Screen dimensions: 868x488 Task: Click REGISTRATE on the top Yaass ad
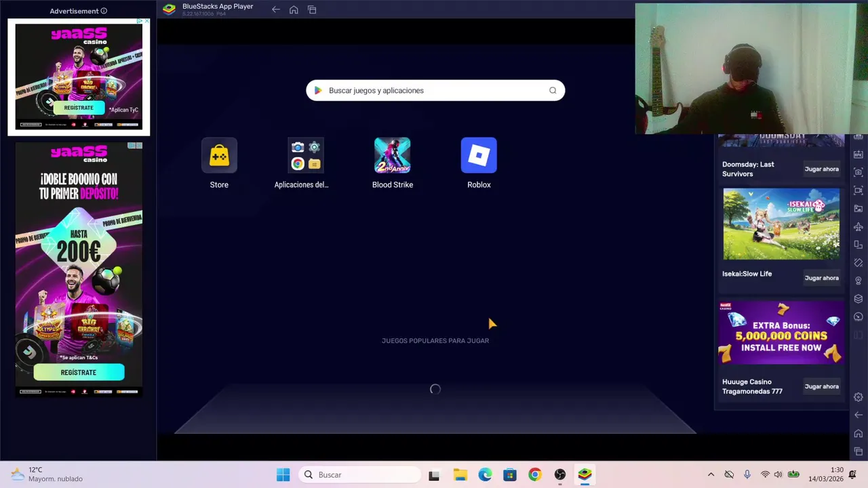coord(79,108)
